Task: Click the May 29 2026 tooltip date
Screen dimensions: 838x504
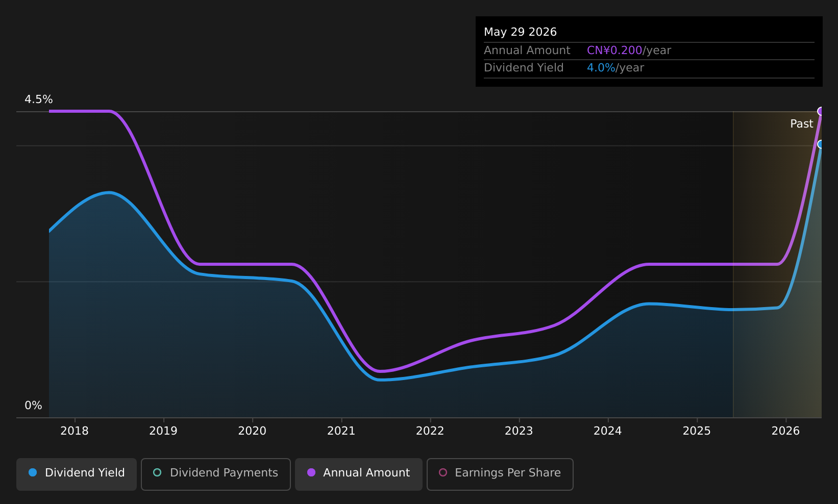Action: [520, 32]
